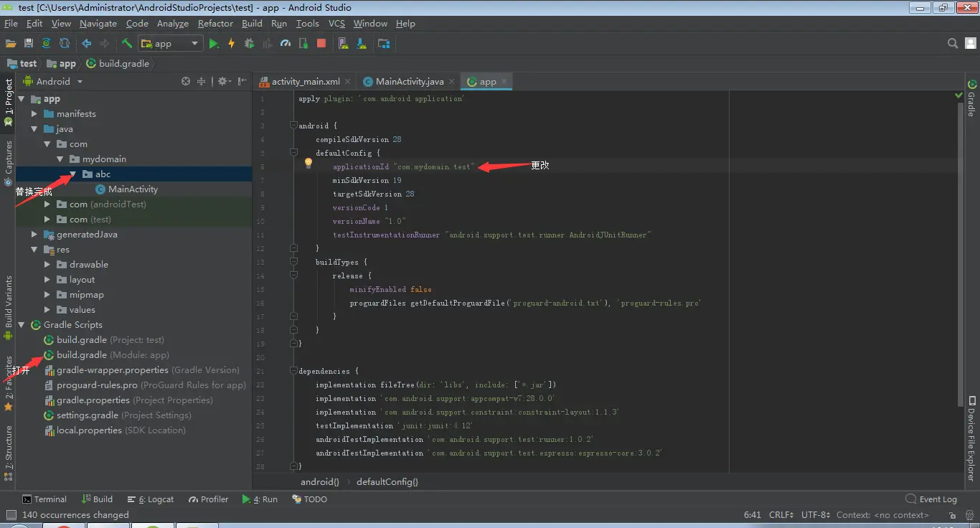Screen dimensions: 980x528
Task: Click the Make Project hammer icon
Action: (x=127, y=44)
